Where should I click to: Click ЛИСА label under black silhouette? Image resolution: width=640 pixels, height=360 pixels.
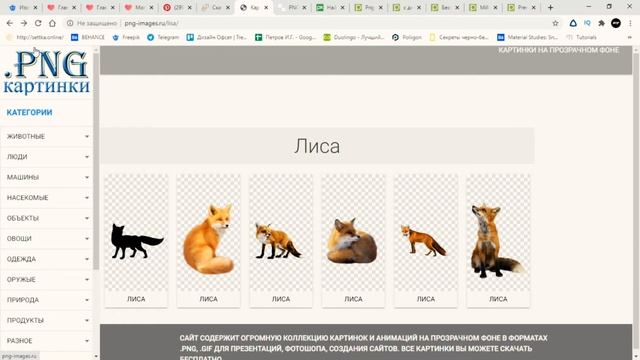coord(136,299)
